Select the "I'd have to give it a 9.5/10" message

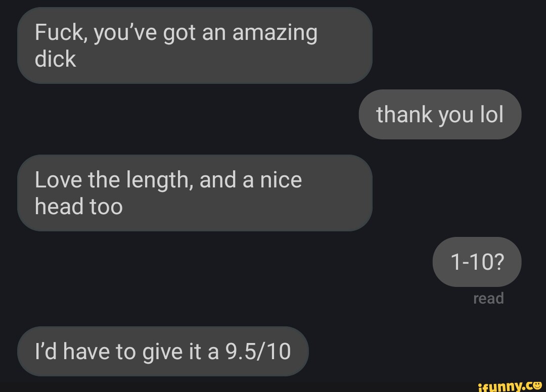point(163,351)
